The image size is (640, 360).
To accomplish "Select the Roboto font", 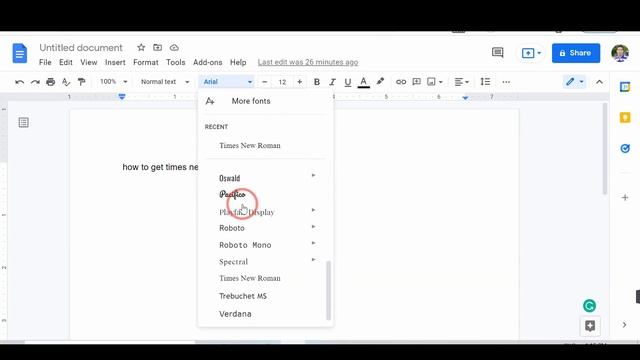I will (x=232, y=228).
